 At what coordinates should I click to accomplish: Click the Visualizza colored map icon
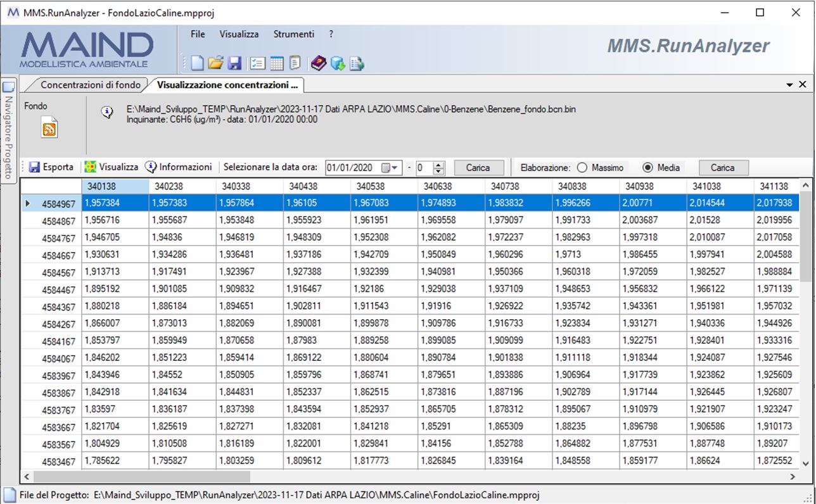pos(91,167)
